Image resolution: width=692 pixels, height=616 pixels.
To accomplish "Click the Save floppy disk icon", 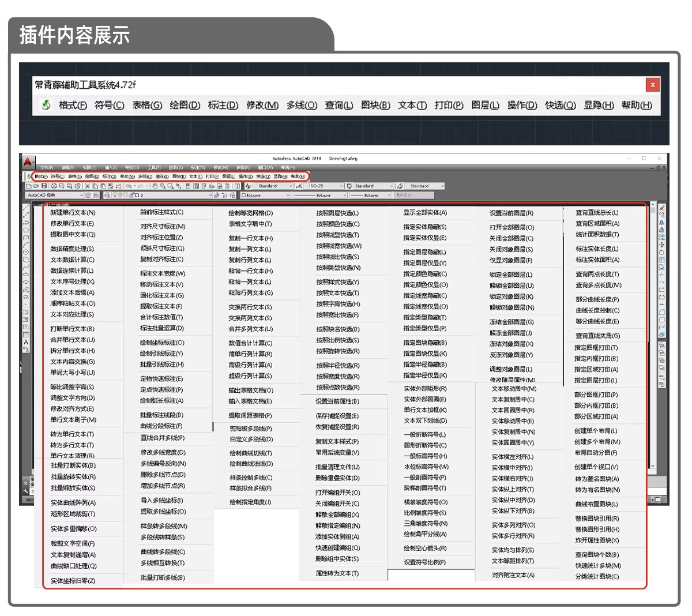I will point(44,186).
